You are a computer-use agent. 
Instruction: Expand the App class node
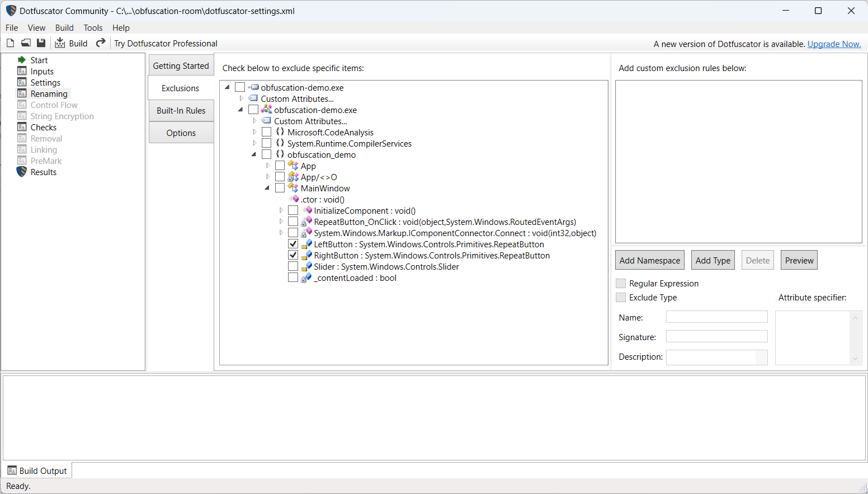[x=268, y=166]
